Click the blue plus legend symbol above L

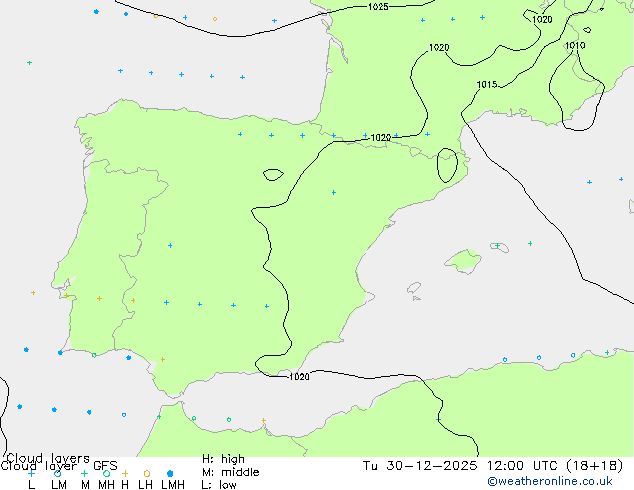pyautogui.click(x=31, y=473)
